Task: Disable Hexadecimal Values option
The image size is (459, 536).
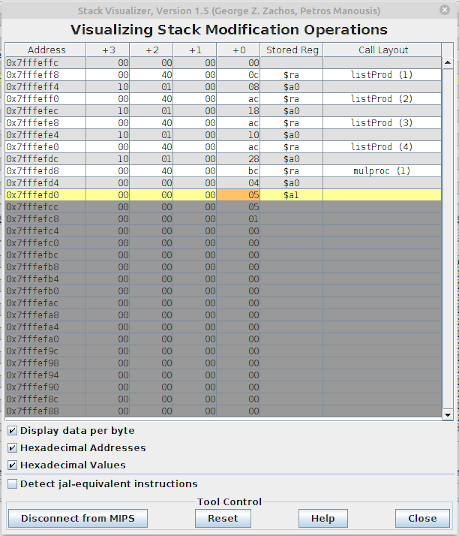Action: (x=12, y=465)
